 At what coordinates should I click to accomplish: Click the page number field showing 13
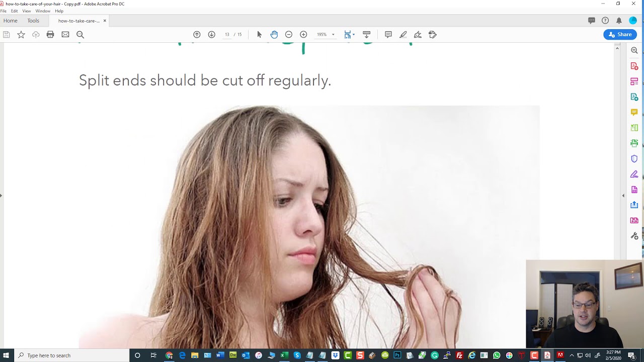coord(227,35)
